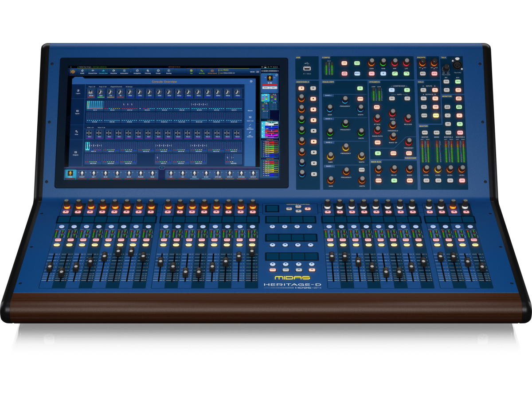Click the first channel fader on the far left
The height and width of the screenshot is (399, 532).
pyautogui.click(x=50, y=267)
